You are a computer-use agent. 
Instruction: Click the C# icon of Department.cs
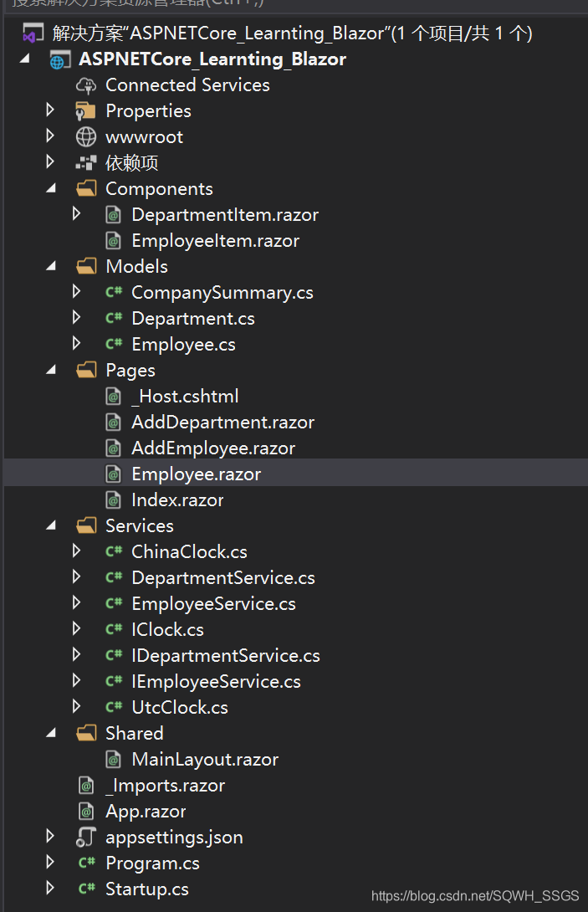tap(114, 318)
